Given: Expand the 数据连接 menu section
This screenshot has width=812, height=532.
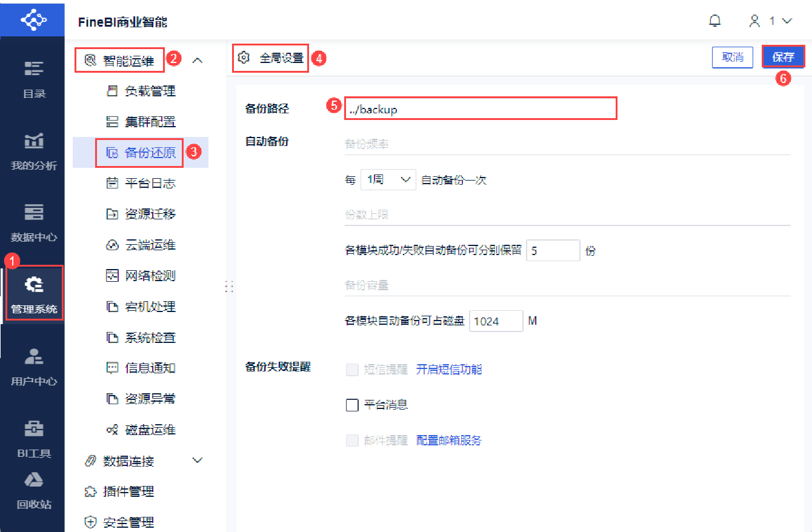Looking at the screenshot, I should tap(197, 461).
